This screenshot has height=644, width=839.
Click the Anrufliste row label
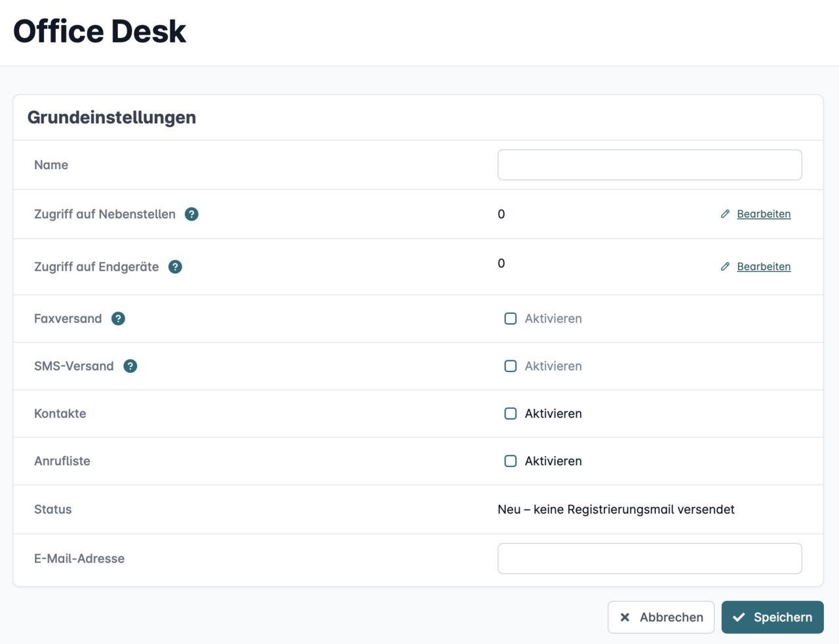(62, 461)
